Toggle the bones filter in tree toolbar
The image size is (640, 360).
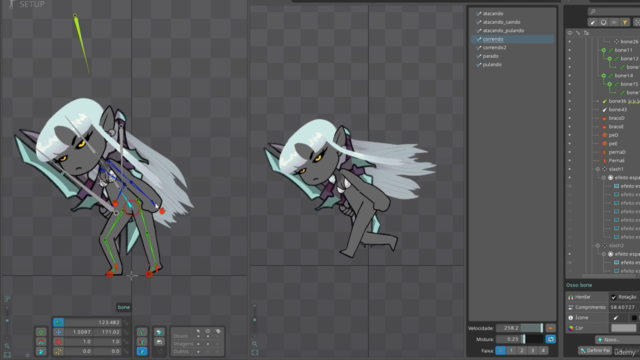pyautogui.click(x=593, y=22)
